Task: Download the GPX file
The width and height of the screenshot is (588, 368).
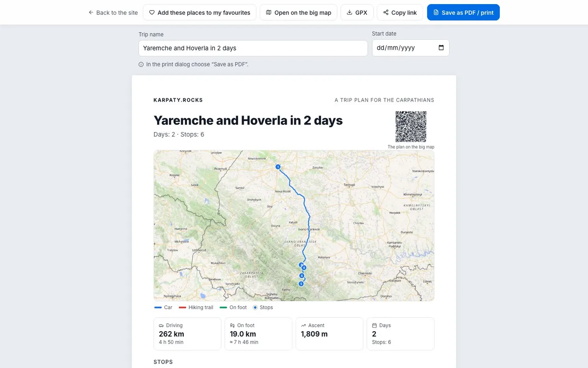Action: pyautogui.click(x=357, y=12)
